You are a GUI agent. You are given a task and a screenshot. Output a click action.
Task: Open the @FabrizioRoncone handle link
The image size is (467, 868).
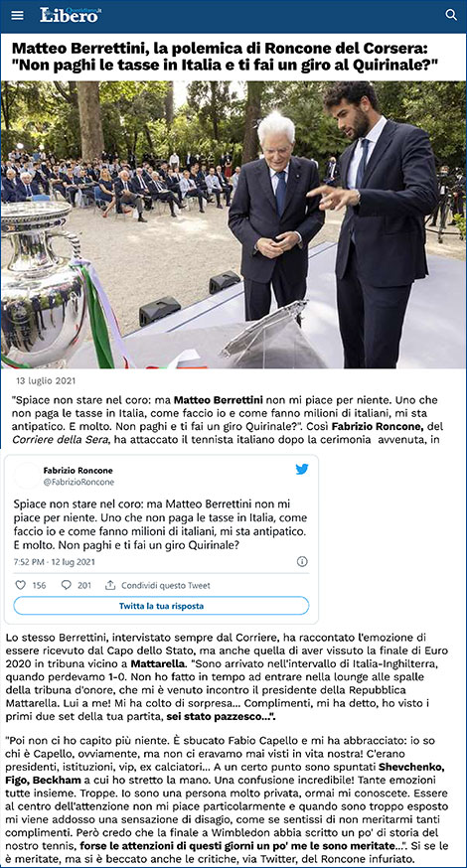[78, 482]
